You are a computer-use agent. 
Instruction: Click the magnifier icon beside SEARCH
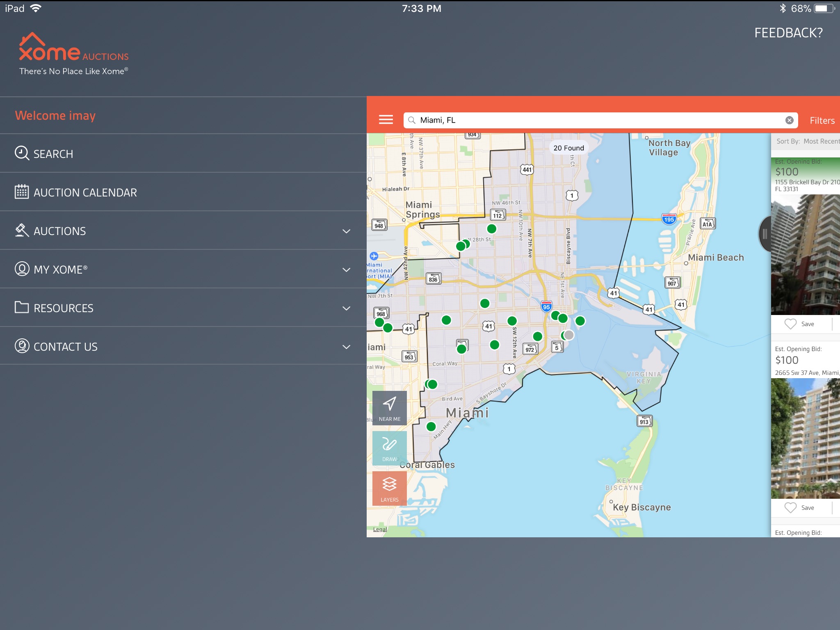22,153
